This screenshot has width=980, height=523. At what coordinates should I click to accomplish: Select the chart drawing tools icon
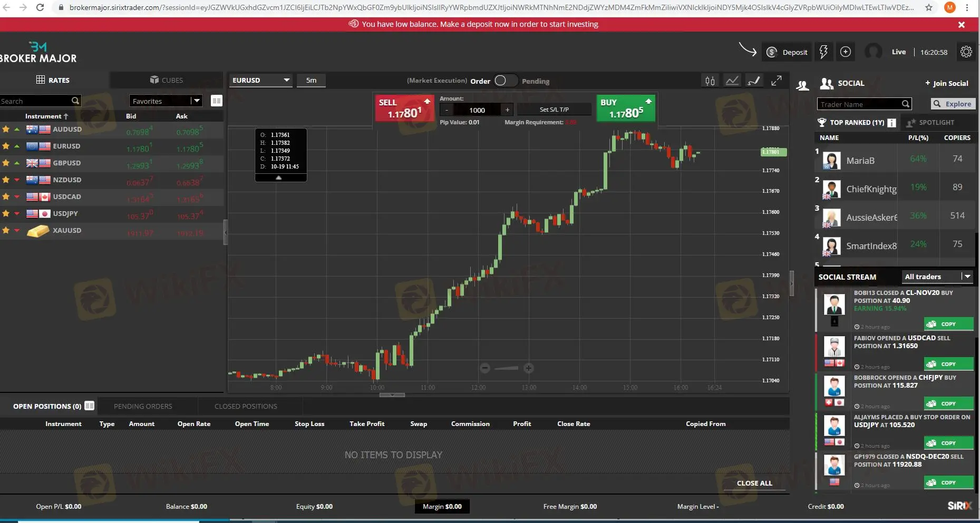point(754,81)
